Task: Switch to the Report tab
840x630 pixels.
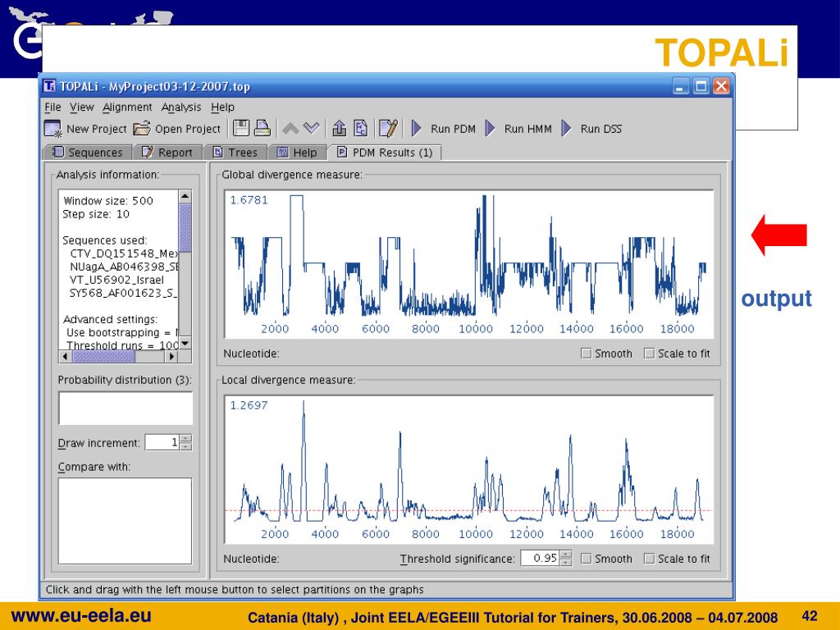Action: point(167,153)
